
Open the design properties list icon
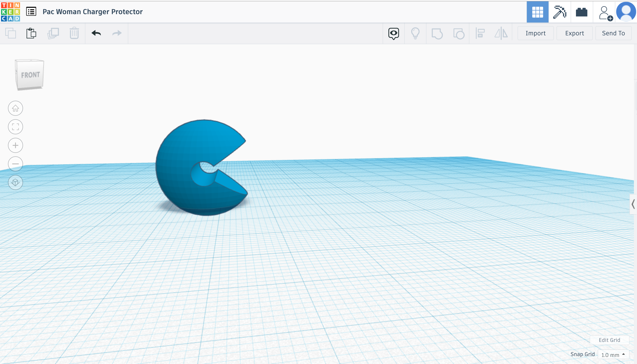(31, 11)
